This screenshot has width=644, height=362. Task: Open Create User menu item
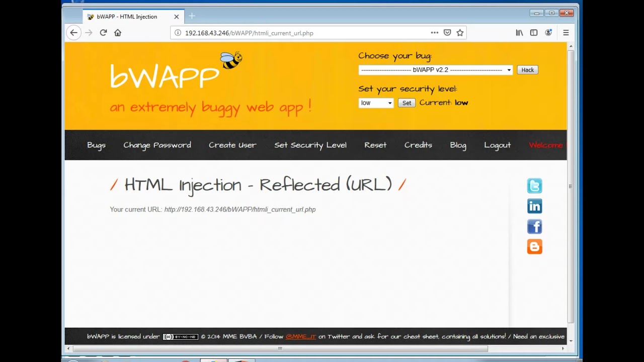(232, 145)
